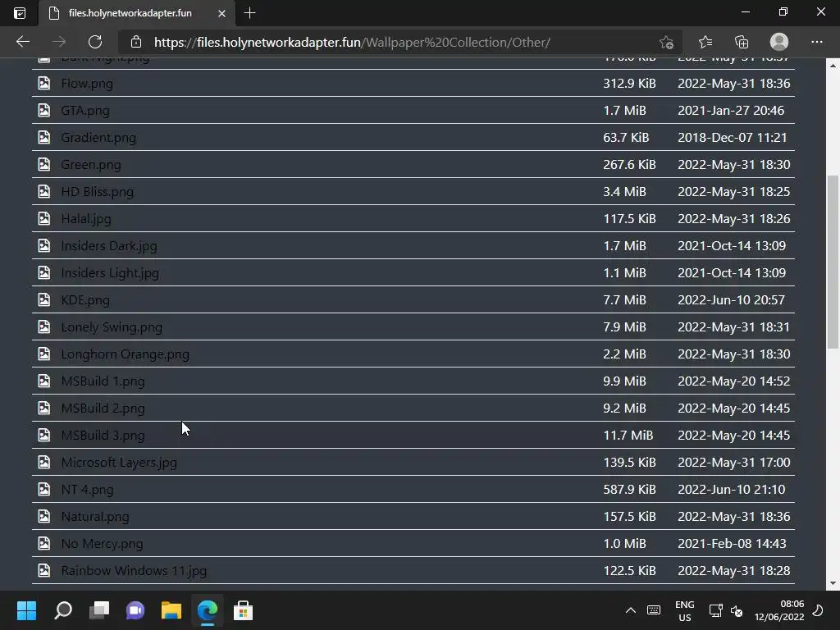Launch Chat from the taskbar
The height and width of the screenshot is (630, 840).
pyautogui.click(x=135, y=610)
